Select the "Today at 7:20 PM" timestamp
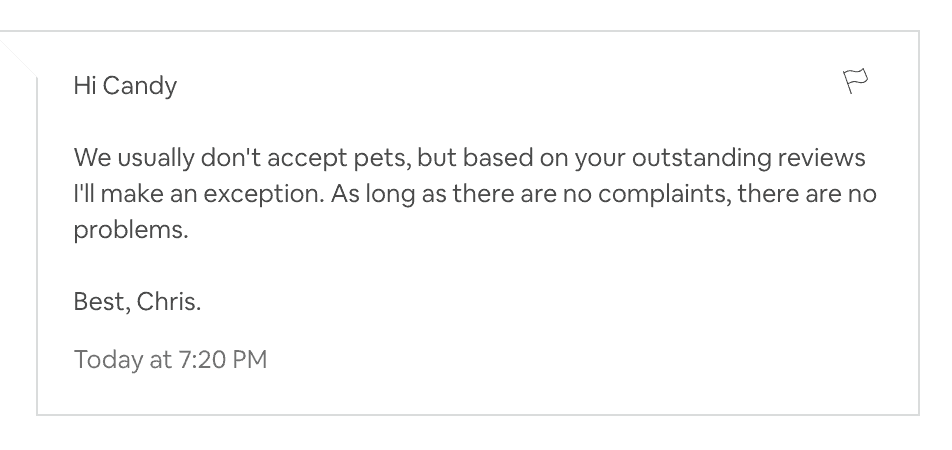Image resolution: width=952 pixels, height=450 pixels. pyautogui.click(x=170, y=360)
